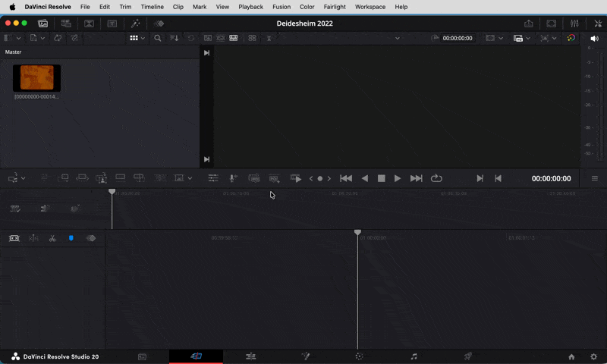Viewport: 607px width, 364px height.
Task: Jump to next marker arrow
Action: (329, 179)
